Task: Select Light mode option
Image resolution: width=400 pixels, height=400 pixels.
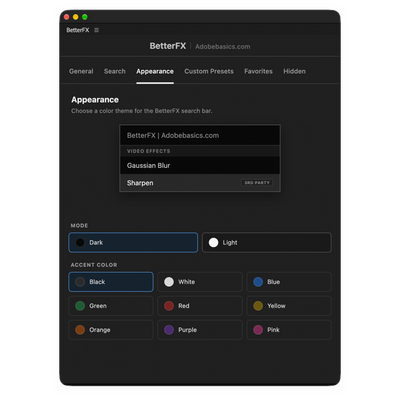Action: (x=267, y=242)
